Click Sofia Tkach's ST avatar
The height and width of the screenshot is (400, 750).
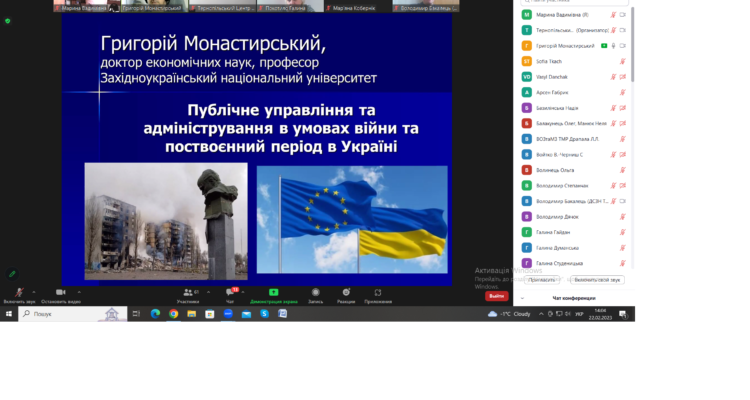pos(527,61)
